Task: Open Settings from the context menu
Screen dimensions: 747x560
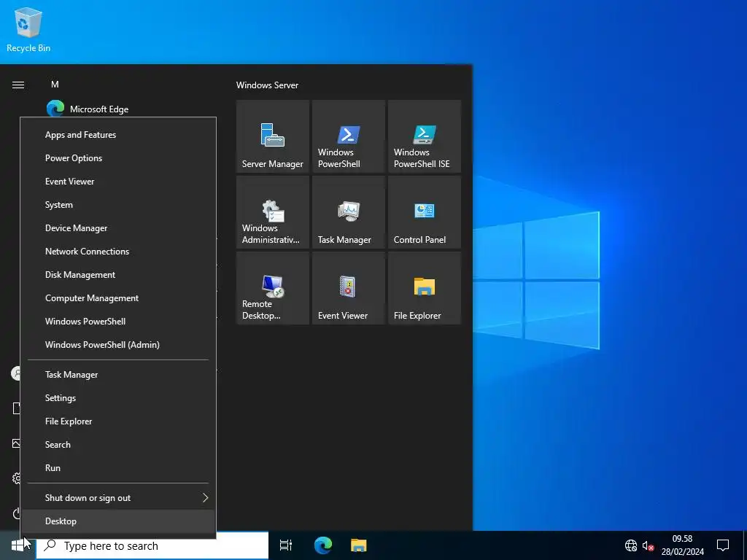Action: [118, 398]
